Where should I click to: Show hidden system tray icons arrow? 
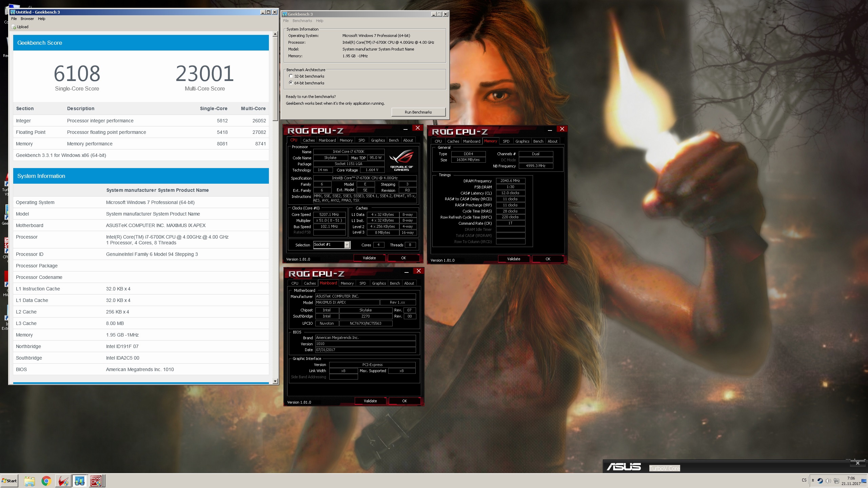pyautogui.click(x=813, y=480)
